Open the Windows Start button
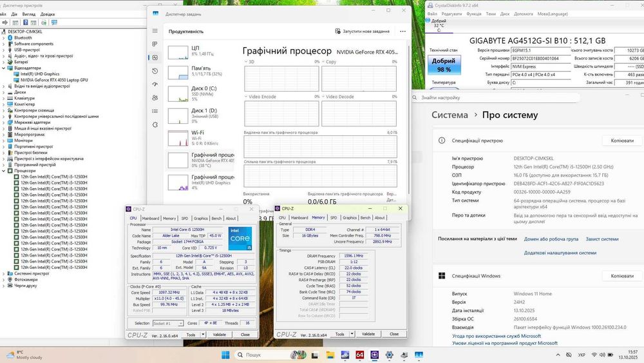The height and width of the screenshot is (363, 644). click(x=225, y=355)
